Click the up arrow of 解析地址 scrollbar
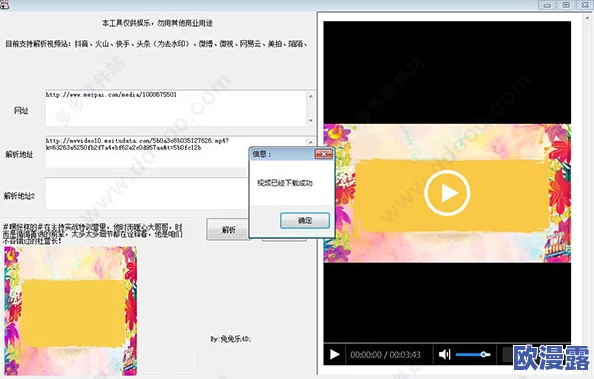Viewport: 594px width, 379px height. [x=311, y=142]
